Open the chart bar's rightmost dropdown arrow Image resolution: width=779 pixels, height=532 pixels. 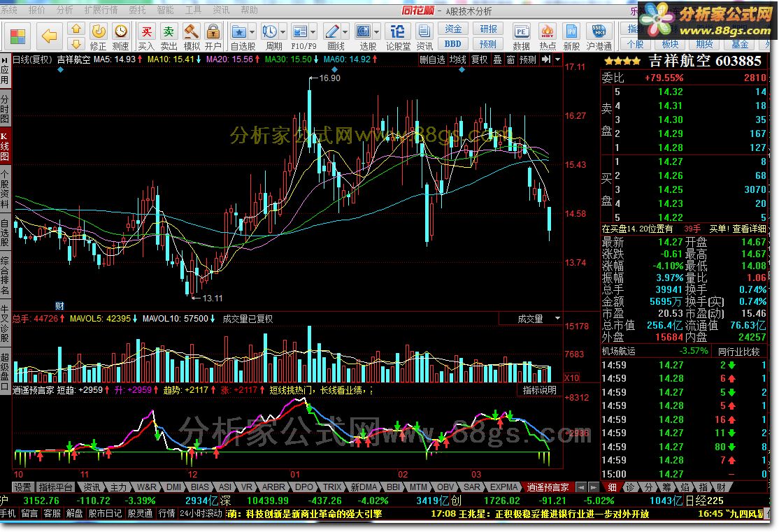557,59
